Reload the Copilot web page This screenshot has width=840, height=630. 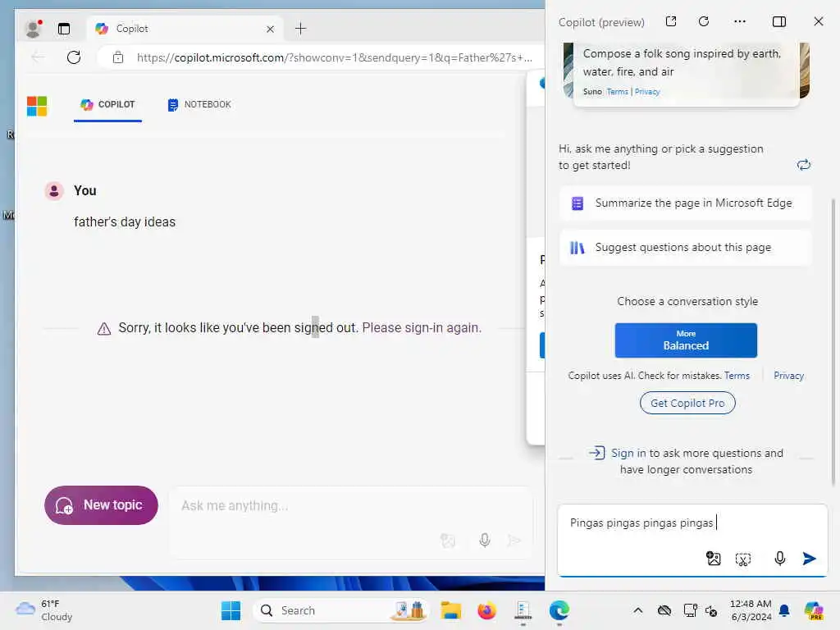tap(74, 57)
